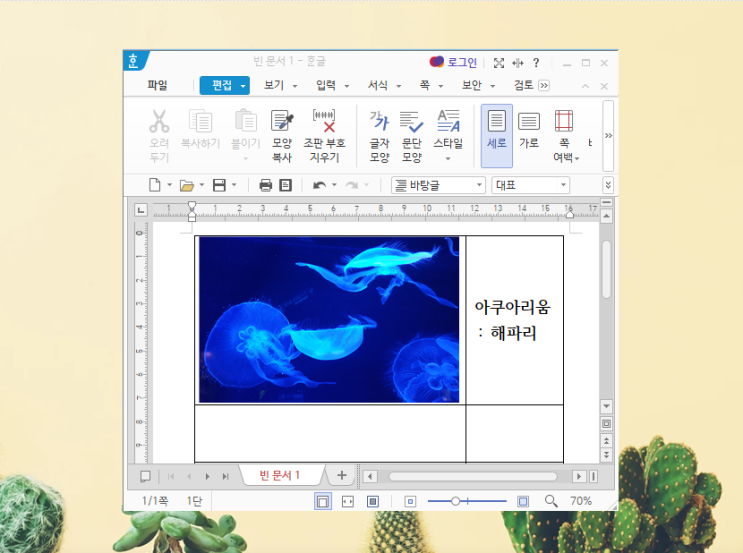Show more menus with the double-arrow button
Image resolution: width=743 pixels, height=553 pixels.
pyautogui.click(x=544, y=86)
